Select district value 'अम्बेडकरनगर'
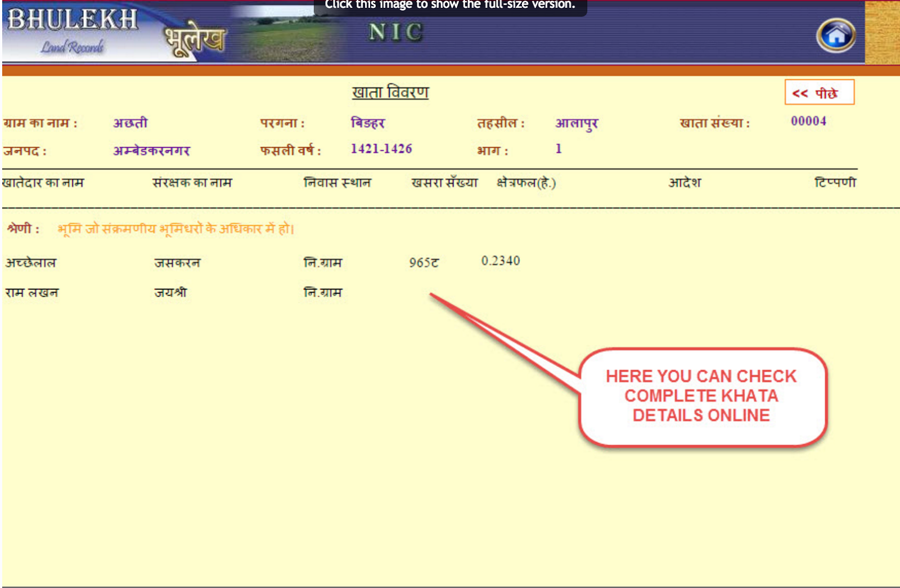The image size is (900, 588). (152, 151)
